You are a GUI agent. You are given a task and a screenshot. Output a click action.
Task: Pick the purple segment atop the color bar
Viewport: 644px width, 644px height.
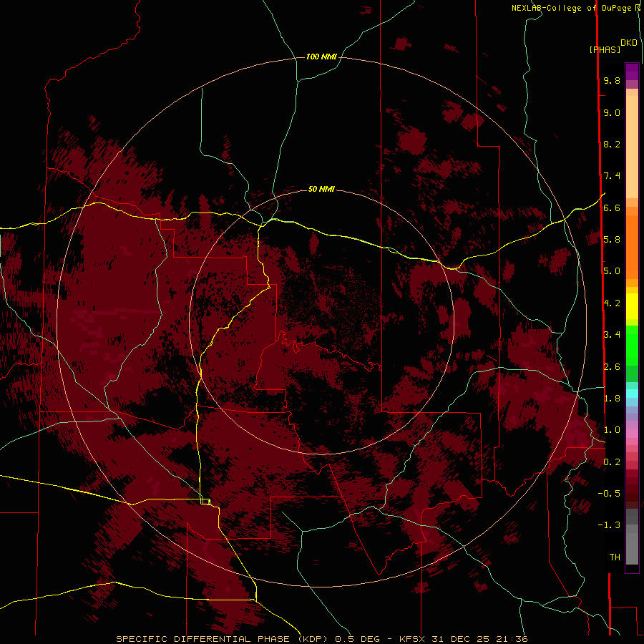[x=632, y=72]
